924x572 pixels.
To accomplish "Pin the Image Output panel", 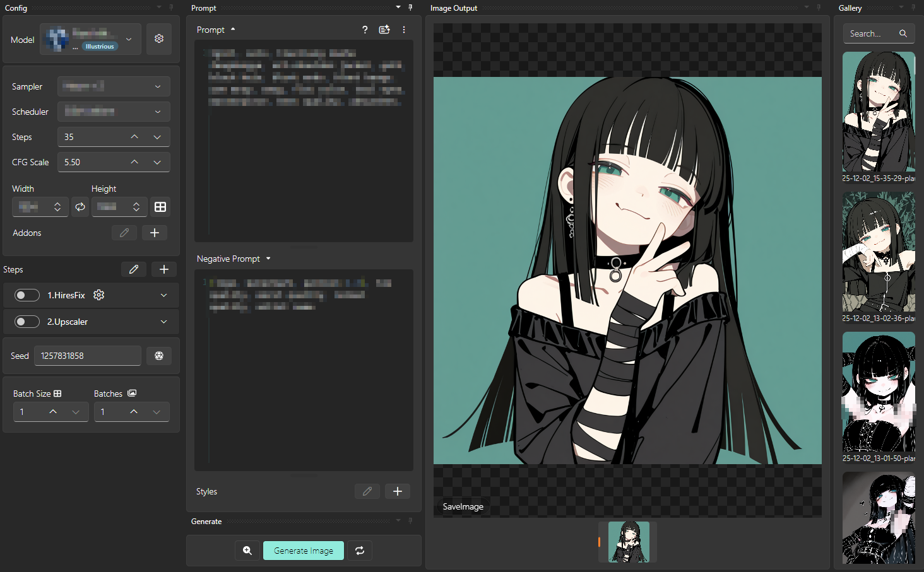I will (x=819, y=8).
